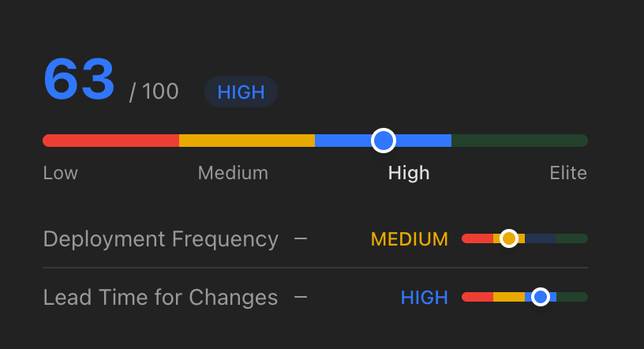Screen dimensions: 644x349
Task: Click the red segment of the main score bar
Action: (x=110, y=141)
